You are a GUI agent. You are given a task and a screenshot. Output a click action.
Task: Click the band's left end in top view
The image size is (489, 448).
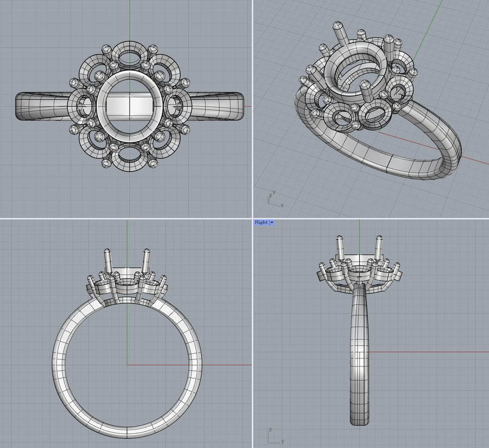[x=22, y=105]
